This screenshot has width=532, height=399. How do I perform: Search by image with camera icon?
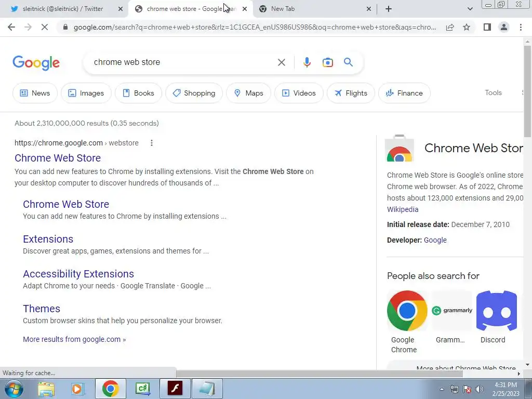(x=327, y=62)
